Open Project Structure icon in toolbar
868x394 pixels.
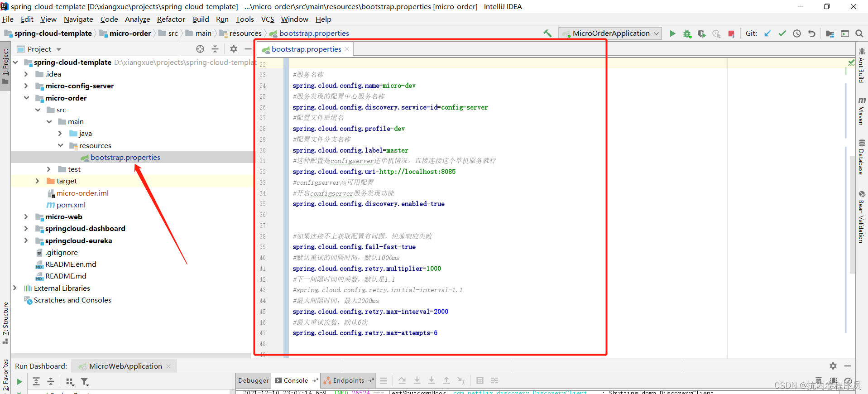(x=830, y=34)
